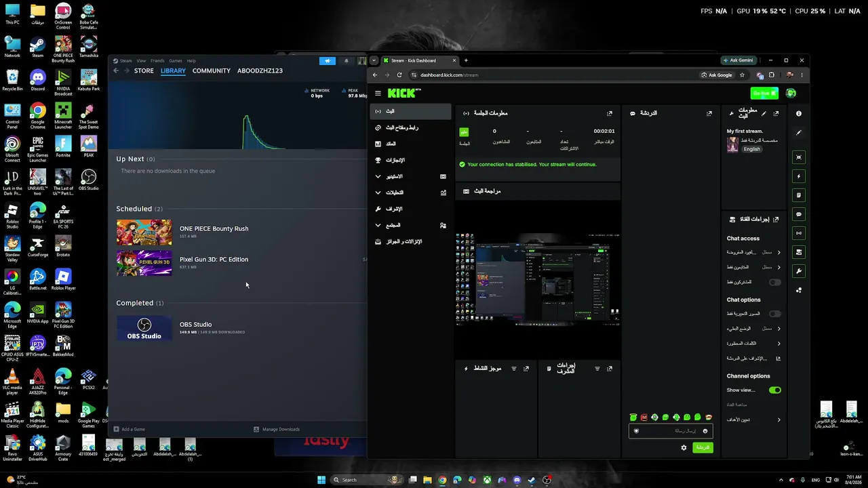The height and width of the screenshot is (488, 868).
Task: Open chat settings gear icon
Action: click(x=684, y=447)
